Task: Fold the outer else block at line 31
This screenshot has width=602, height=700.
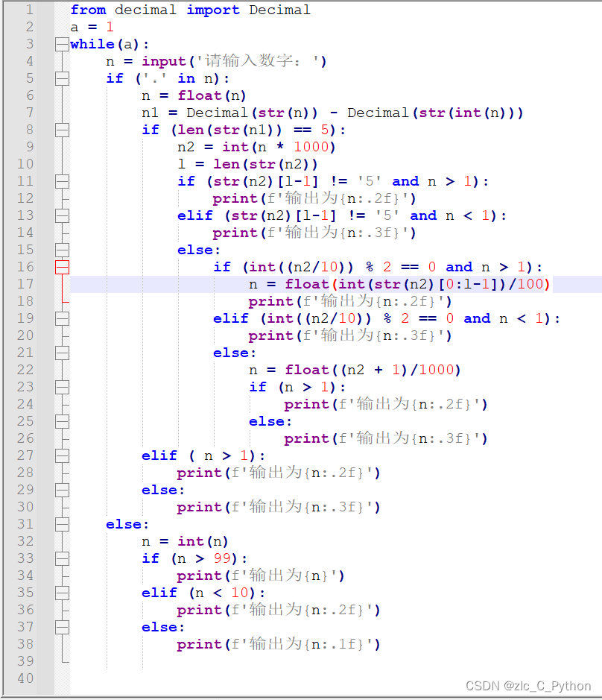Action: coord(62,524)
